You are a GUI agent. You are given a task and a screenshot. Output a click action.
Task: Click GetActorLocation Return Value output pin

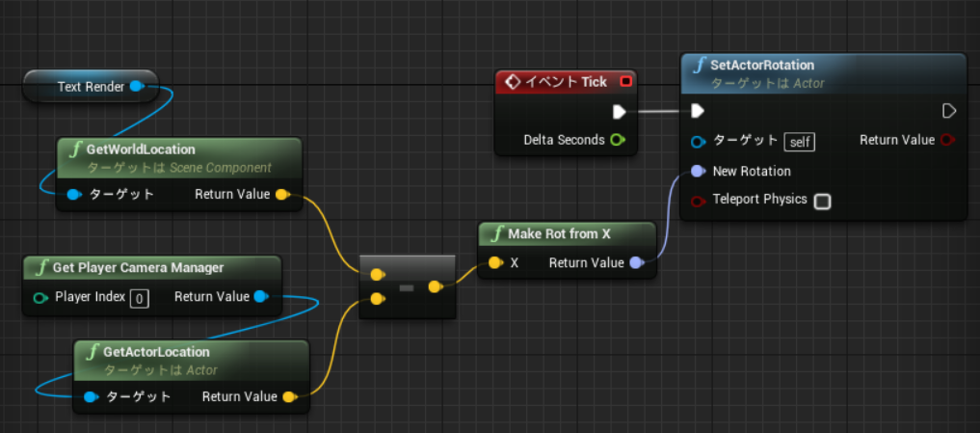click(288, 396)
